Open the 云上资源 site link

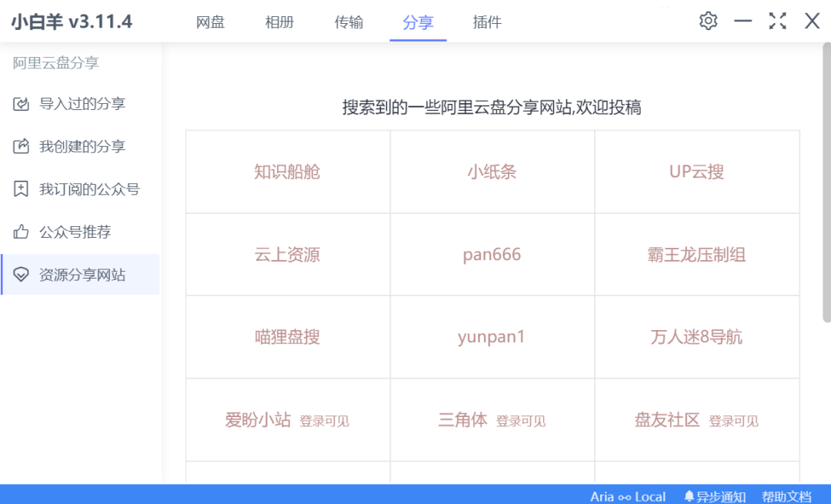coord(287,255)
